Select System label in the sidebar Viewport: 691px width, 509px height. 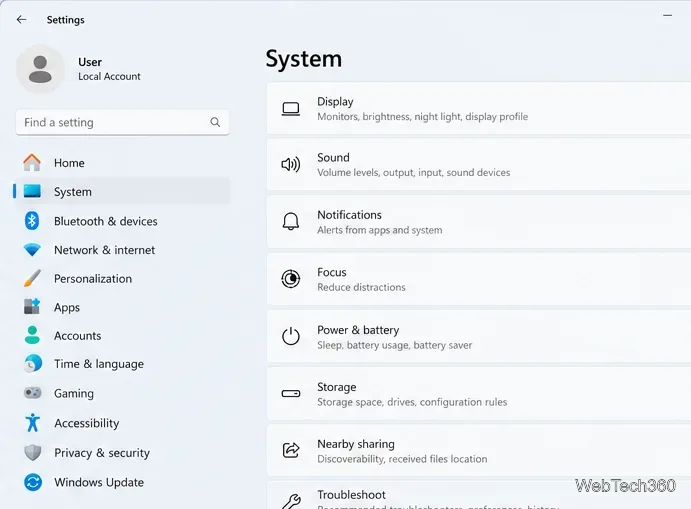pyautogui.click(x=73, y=192)
